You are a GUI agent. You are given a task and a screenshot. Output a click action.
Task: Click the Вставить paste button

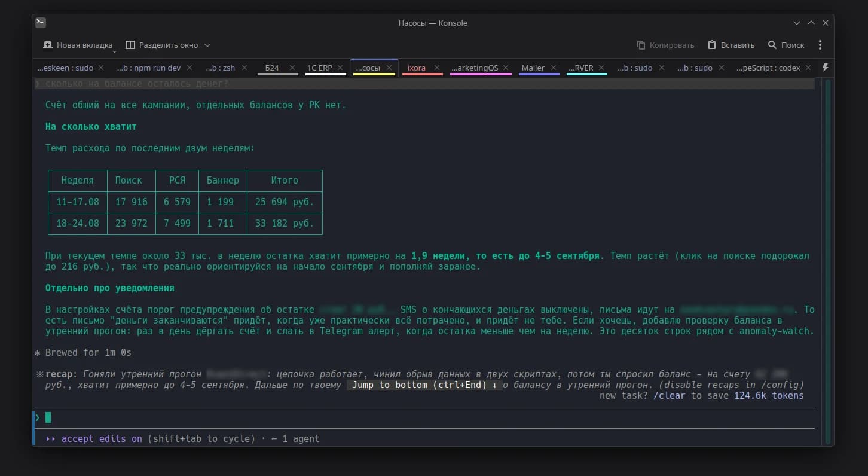pos(731,45)
